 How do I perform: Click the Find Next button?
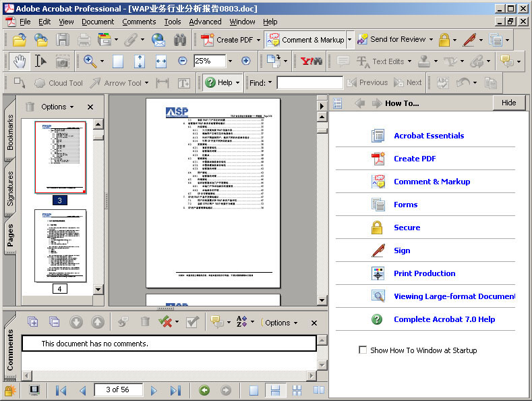pos(407,82)
